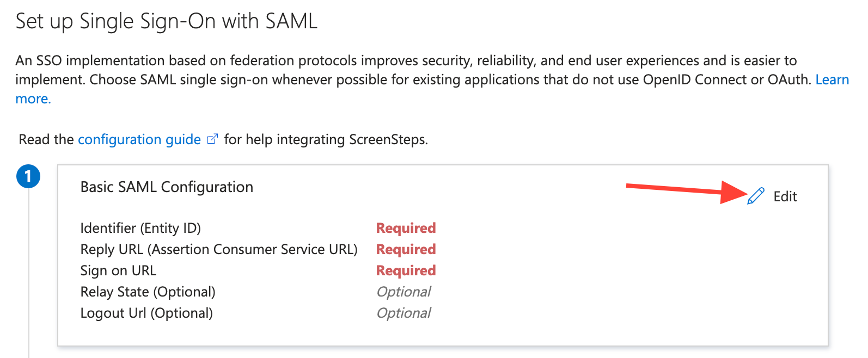Viewport: 868px width, 358px height.
Task: Click the Set up Single Sign-On with SAML title
Action: (x=166, y=21)
